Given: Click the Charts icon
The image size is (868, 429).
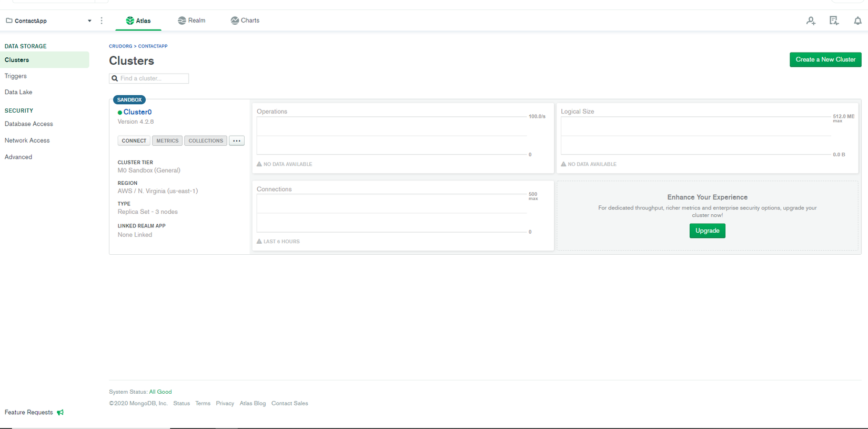Looking at the screenshot, I should [x=235, y=21].
